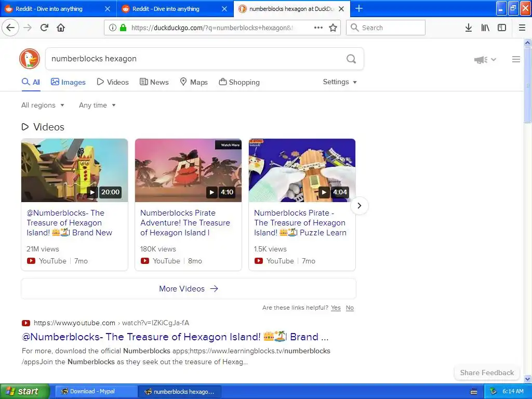
Task: Show next videos with carousel arrow
Action: (360, 206)
